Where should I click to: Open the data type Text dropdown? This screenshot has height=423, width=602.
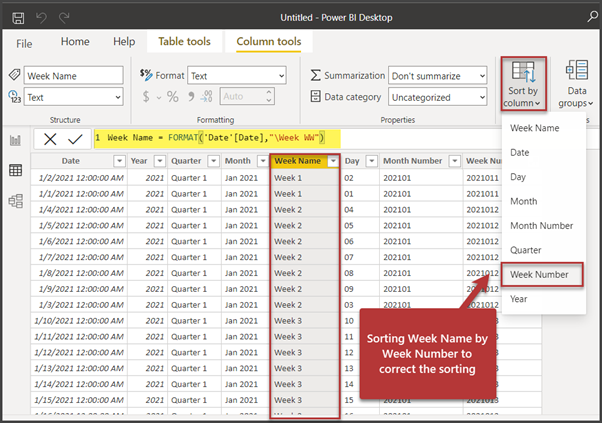tap(73, 97)
